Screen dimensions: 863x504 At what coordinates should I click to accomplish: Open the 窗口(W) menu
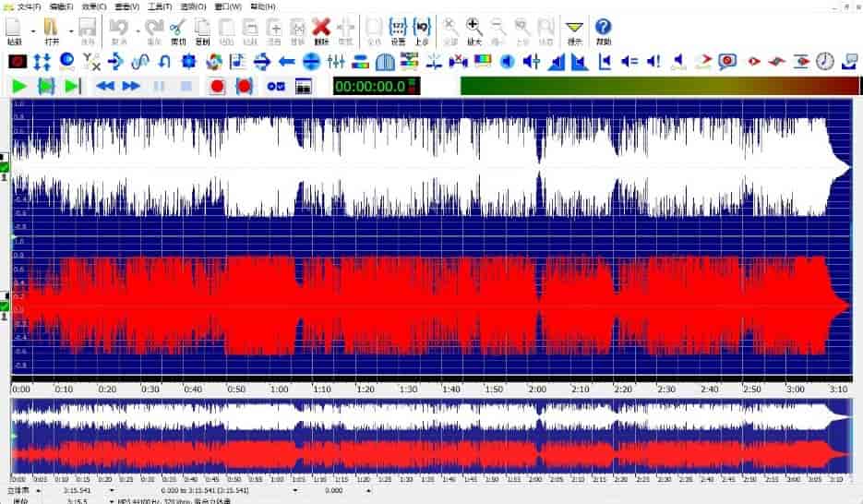228,7
